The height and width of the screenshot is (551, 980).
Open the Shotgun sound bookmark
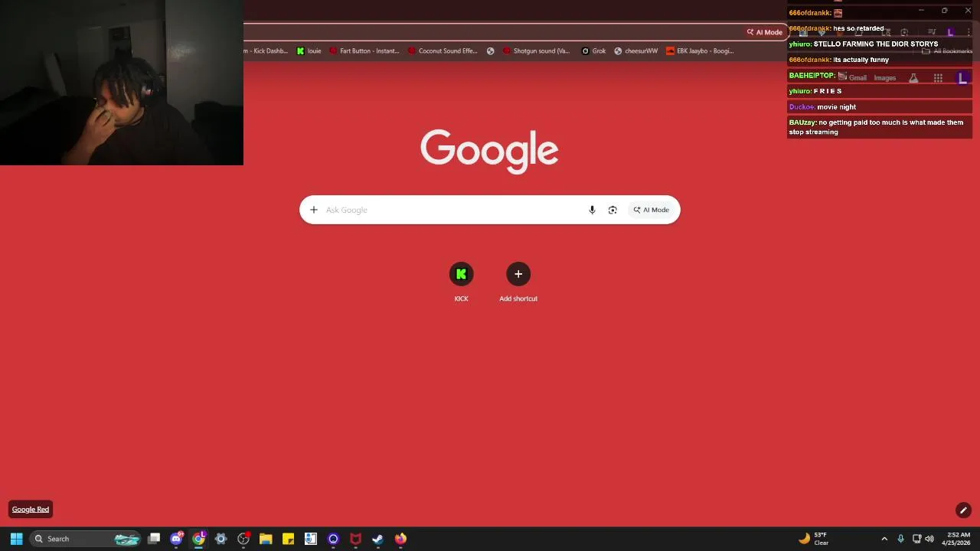click(x=536, y=51)
